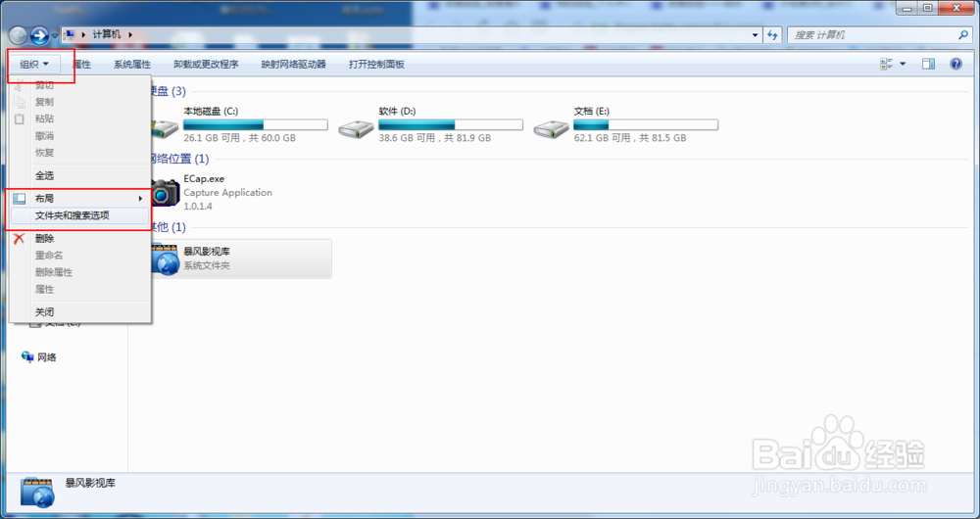980x519 pixels.
Task: Select the ECap.exe camera icon
Action: pos(165,192)
